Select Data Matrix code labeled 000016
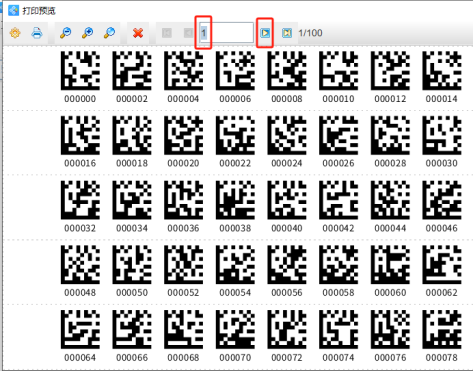The image size is (474, 371). [80, 135]
